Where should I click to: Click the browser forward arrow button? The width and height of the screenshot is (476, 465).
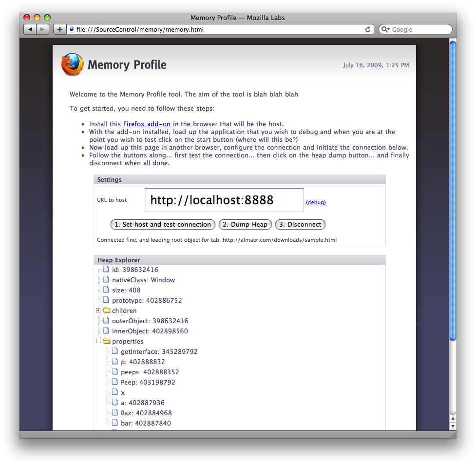coord(42,29)
